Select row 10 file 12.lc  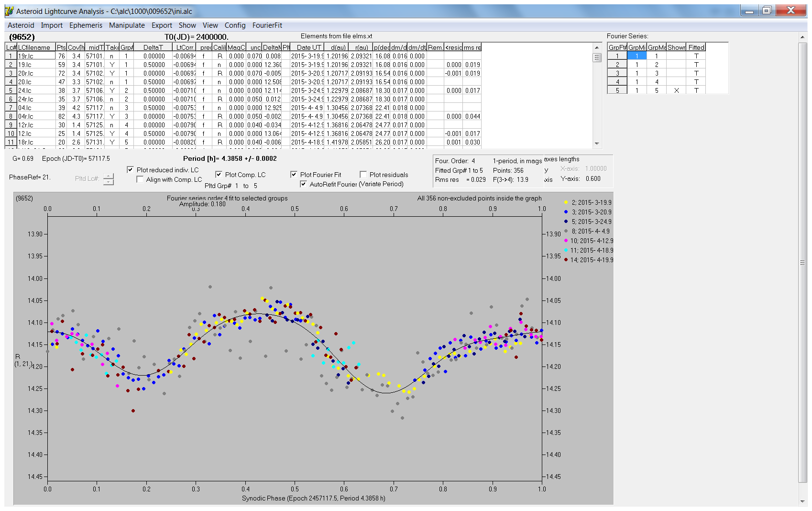click(x=36, y=133)
